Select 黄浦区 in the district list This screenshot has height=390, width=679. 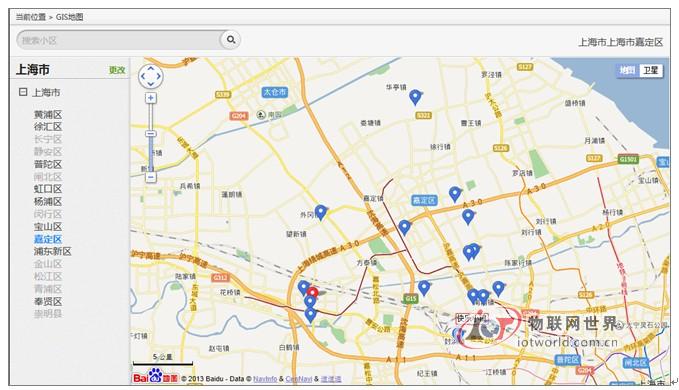pyautogui.click(x=48, y=114)
